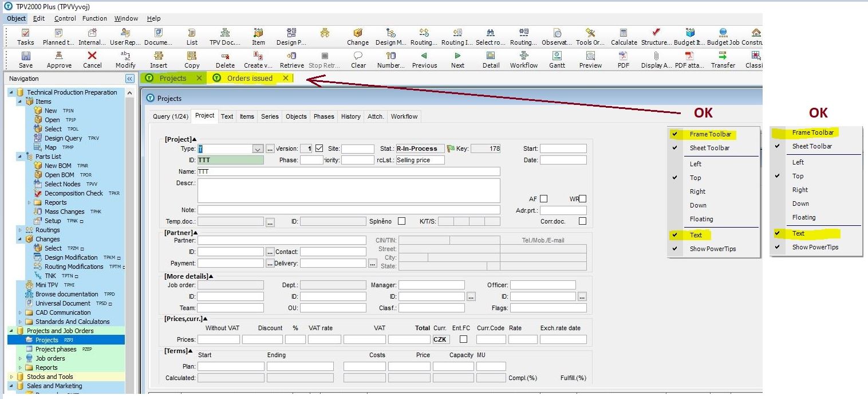868x399 pixels.
Task: Click the Calculate toolbar icon
Action: click(624, 33)
